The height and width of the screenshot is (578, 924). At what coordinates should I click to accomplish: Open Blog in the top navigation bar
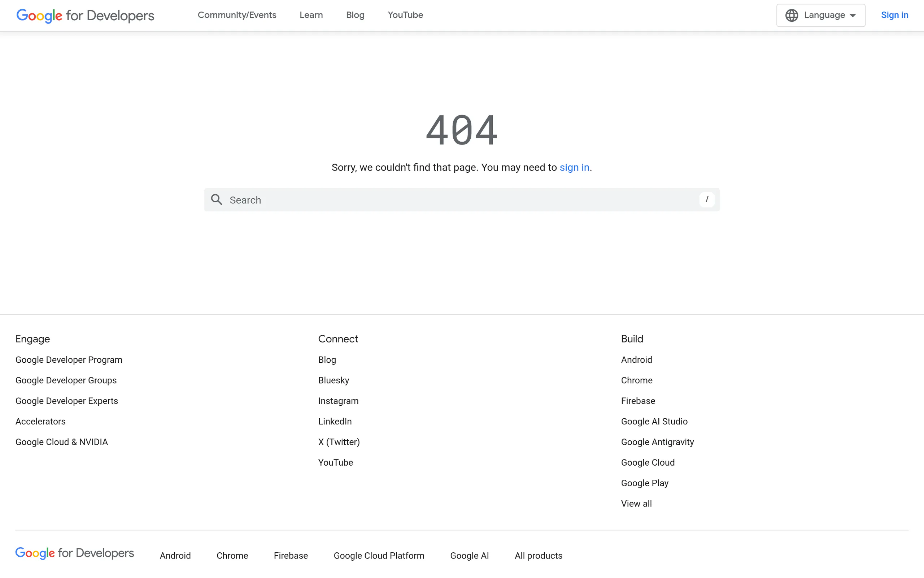[355, 15]
